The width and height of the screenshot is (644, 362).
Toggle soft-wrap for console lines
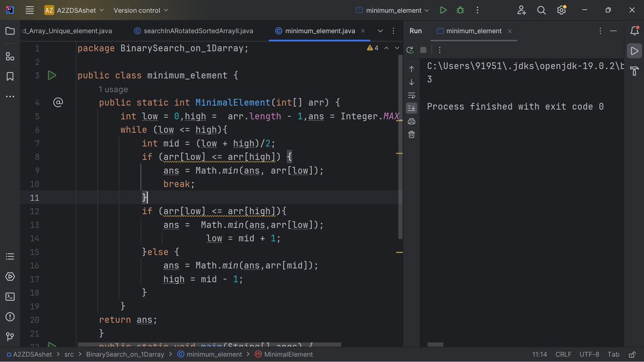[411, 95]
